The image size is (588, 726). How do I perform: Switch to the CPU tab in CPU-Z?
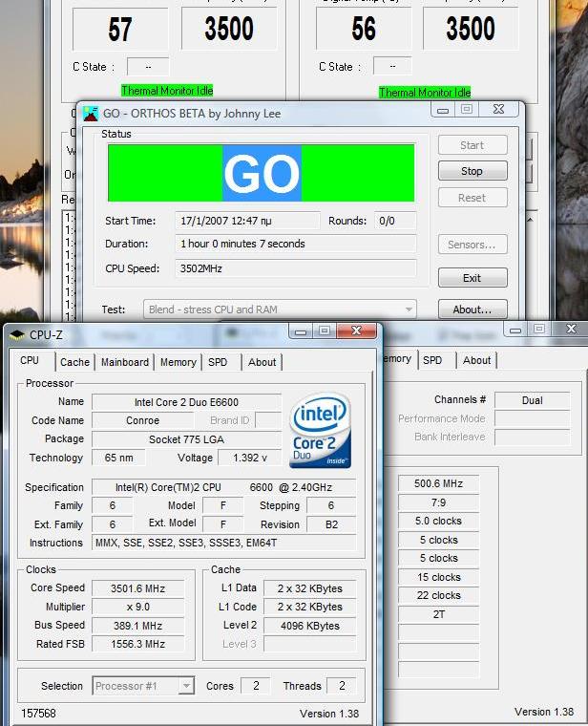[x=30, y=360]
